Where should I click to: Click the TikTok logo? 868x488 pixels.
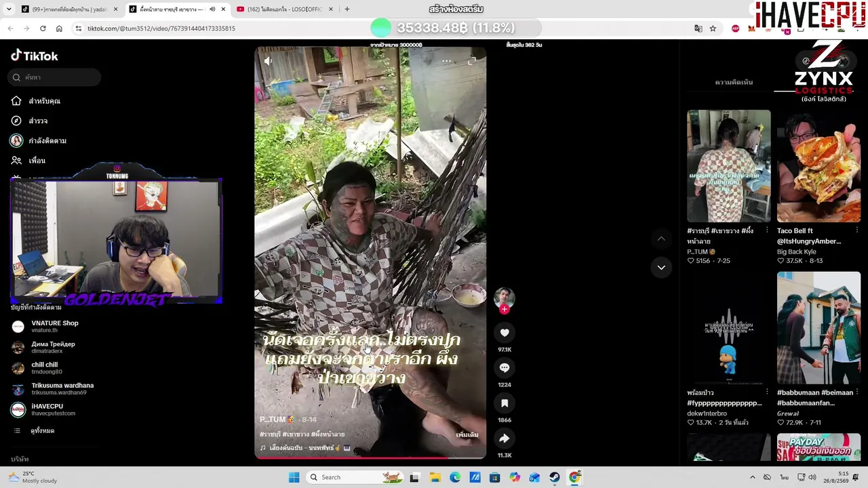35,56
